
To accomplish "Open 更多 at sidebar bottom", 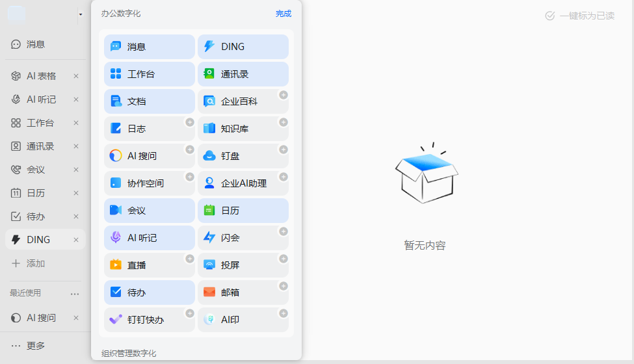I will (29, 346).
